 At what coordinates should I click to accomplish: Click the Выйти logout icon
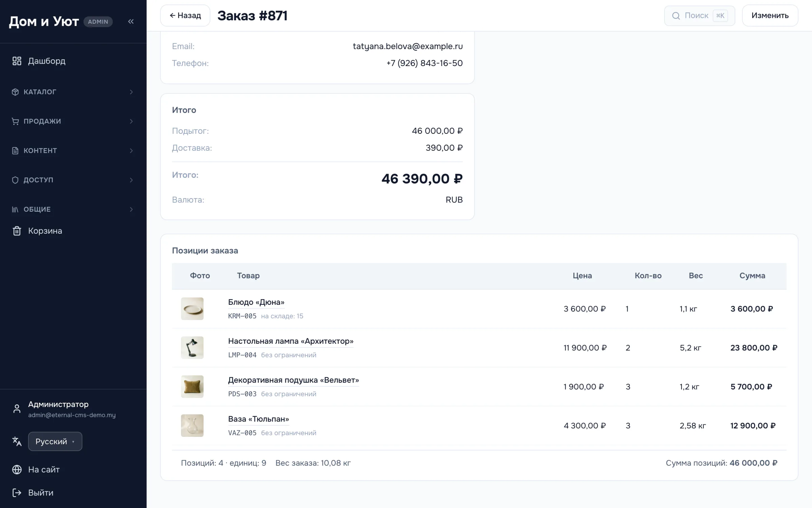pyautogui.click(x=17, y=493)
